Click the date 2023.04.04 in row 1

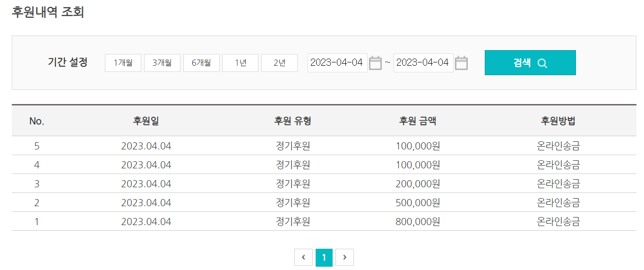click(x=146, y=221)
